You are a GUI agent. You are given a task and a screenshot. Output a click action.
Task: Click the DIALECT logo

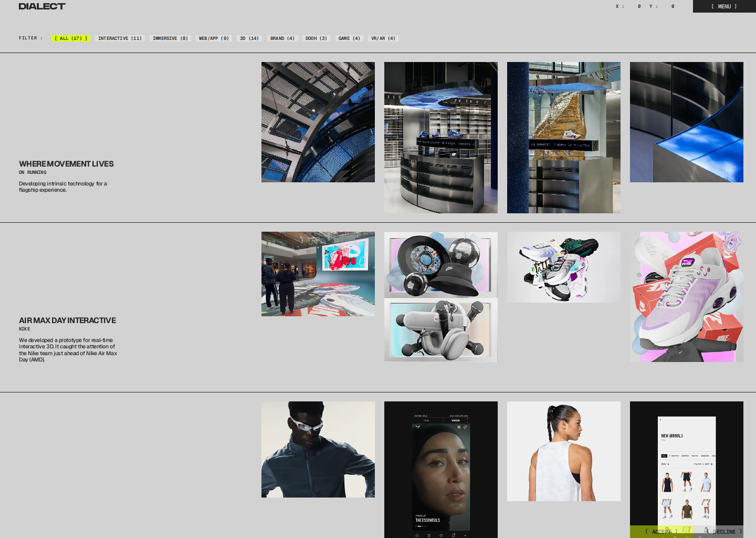point(42,6)
